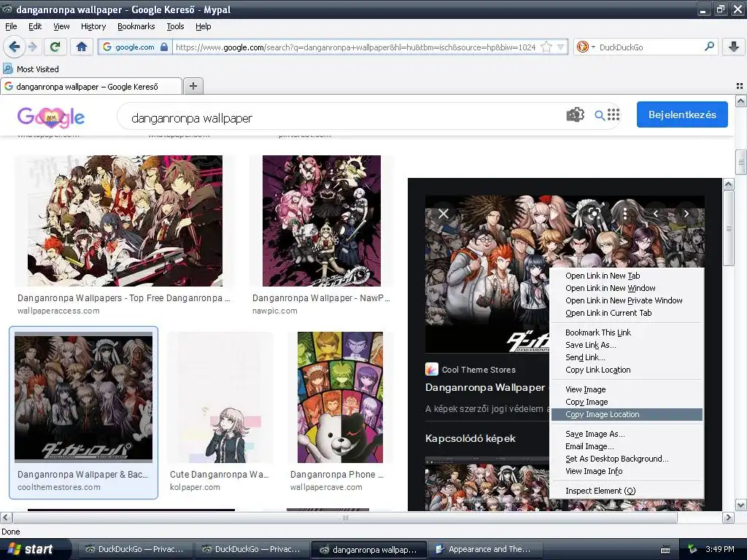The image size is (747, 560).
Task: Select the danganronpa wallpaper Google Kereső tab
Action: (90, 87)
